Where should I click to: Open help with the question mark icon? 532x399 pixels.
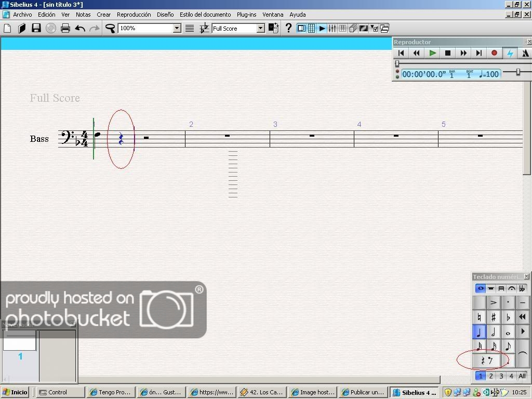(288, 28)
